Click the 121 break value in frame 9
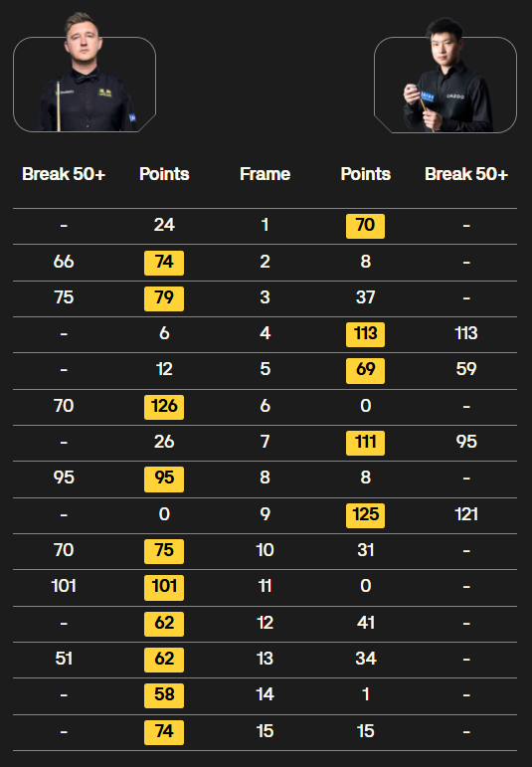 pos(466,514)
